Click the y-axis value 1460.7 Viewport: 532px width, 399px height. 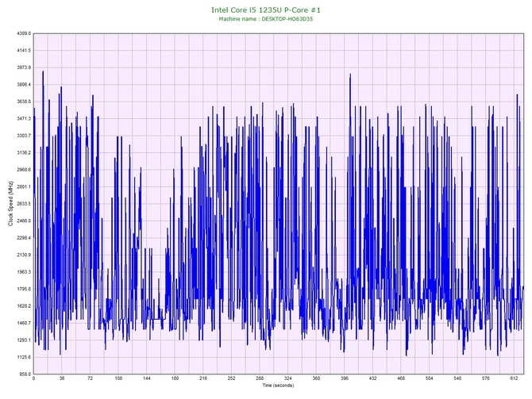coord(24,323)
